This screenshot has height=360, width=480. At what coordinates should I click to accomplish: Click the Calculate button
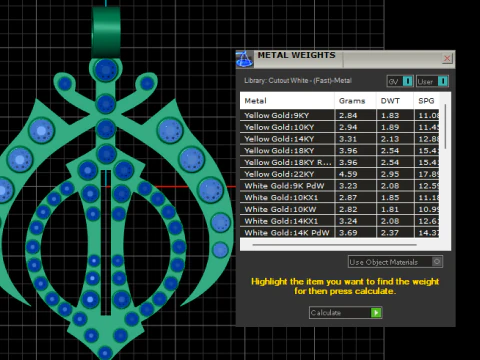(345, 313)
